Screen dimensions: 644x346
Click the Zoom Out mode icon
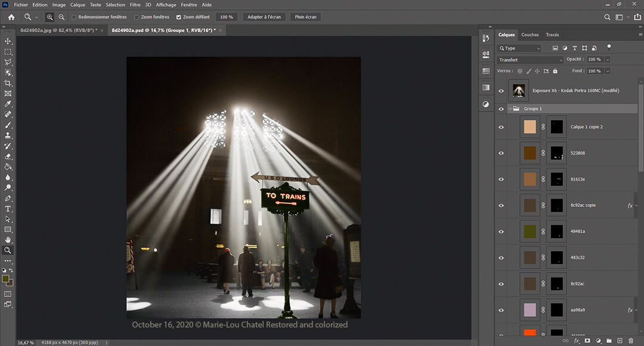coord(61,17)
